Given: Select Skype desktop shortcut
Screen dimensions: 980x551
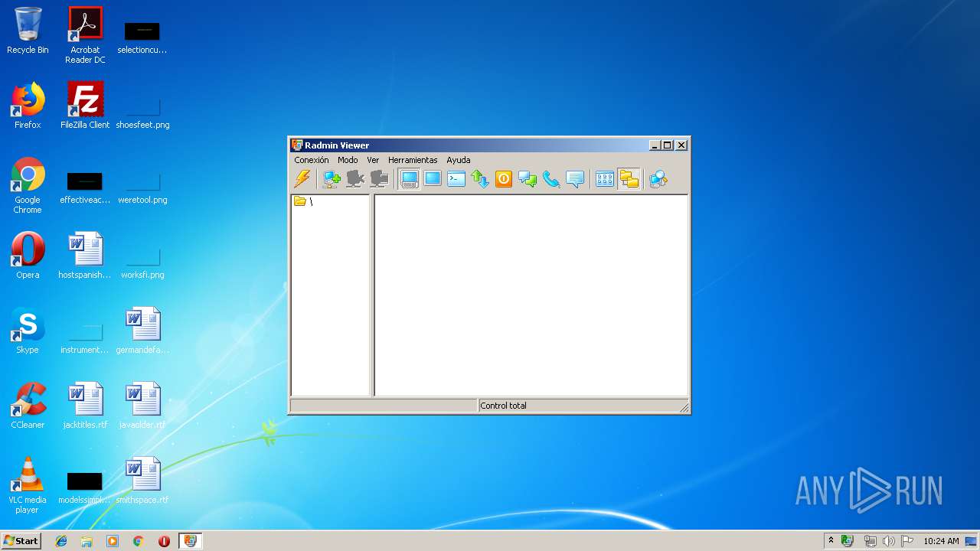Looking at the screenshot, I should [x=28, y=331].
